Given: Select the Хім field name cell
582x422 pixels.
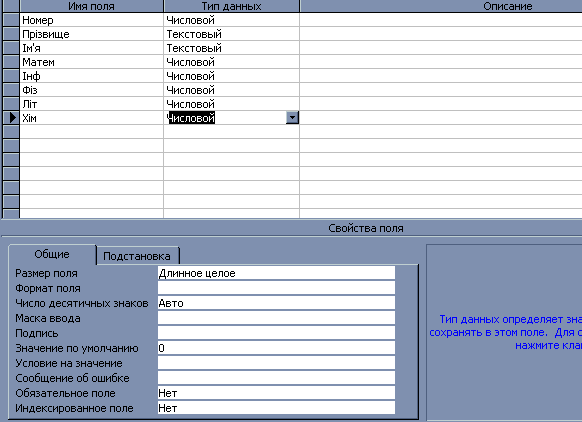Looking at the screenshot, I should pyautogui.click(x=91, y=118).
